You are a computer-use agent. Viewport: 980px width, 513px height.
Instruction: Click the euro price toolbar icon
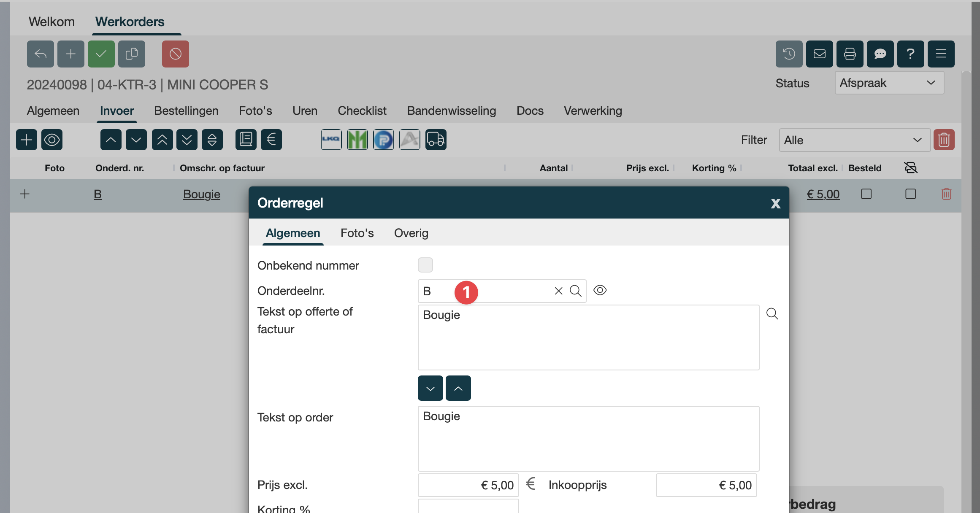click(x=271, y=140)
